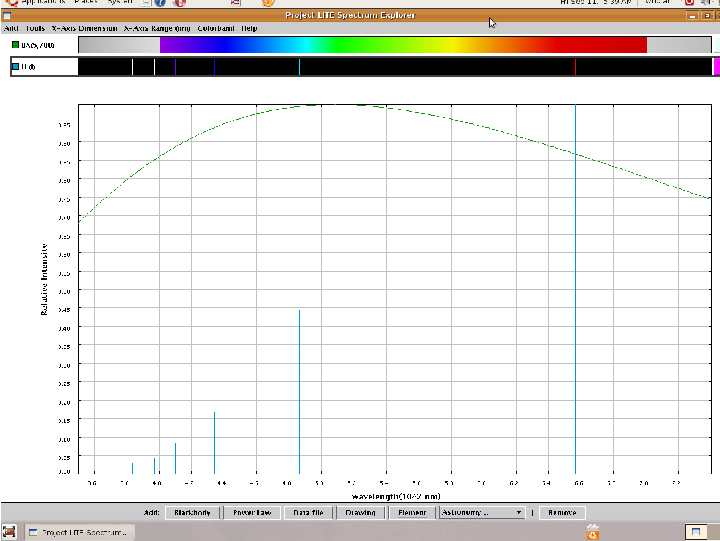720x541 pixels.
Task: Open the Help menu
Action: tap(249, 28)
